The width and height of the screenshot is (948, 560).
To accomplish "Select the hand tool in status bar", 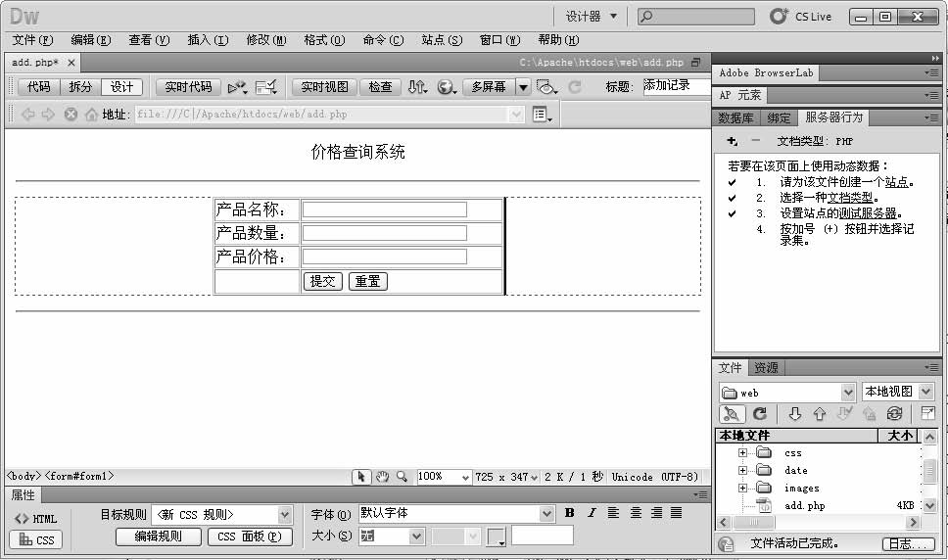I will [x=382, y=477].
